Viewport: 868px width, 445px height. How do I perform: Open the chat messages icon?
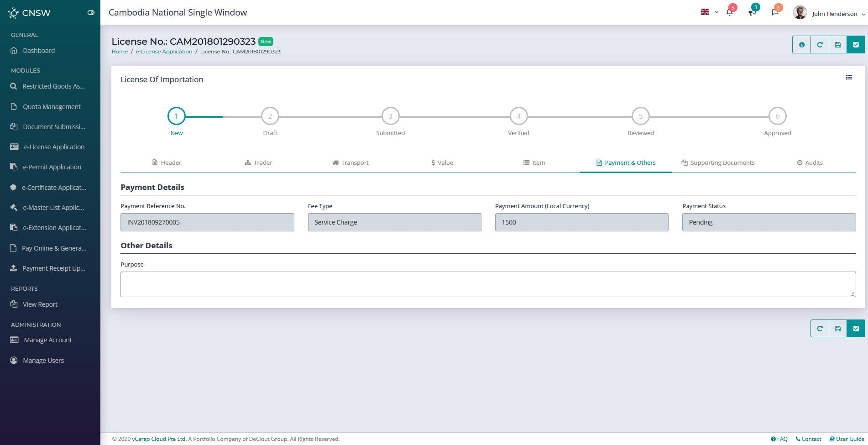click(775, 12)
